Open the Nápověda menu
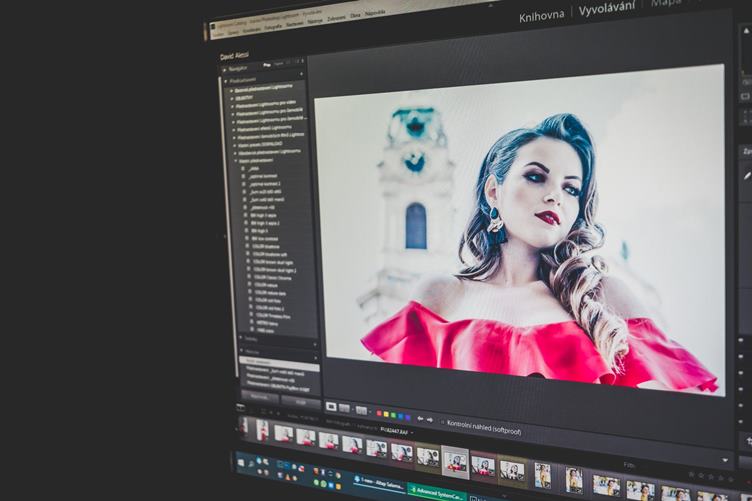 (x=374, y=13)
